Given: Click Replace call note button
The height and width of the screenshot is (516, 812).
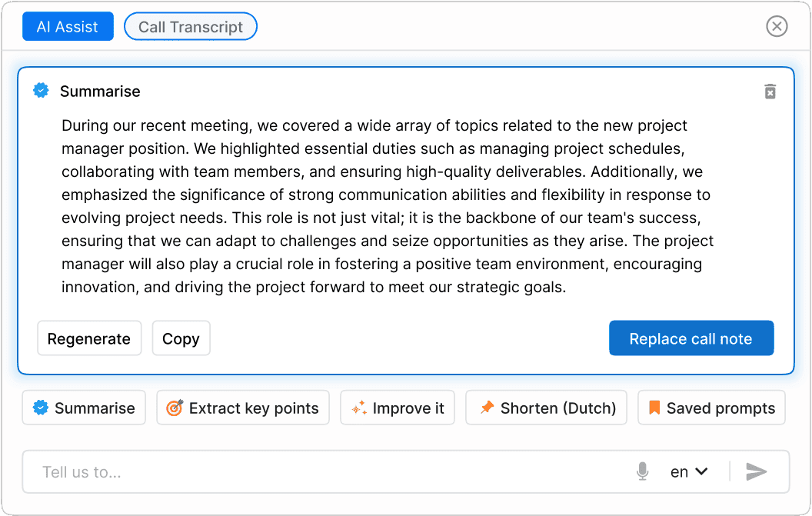Looking at the screenshot, I should (691, 339).
